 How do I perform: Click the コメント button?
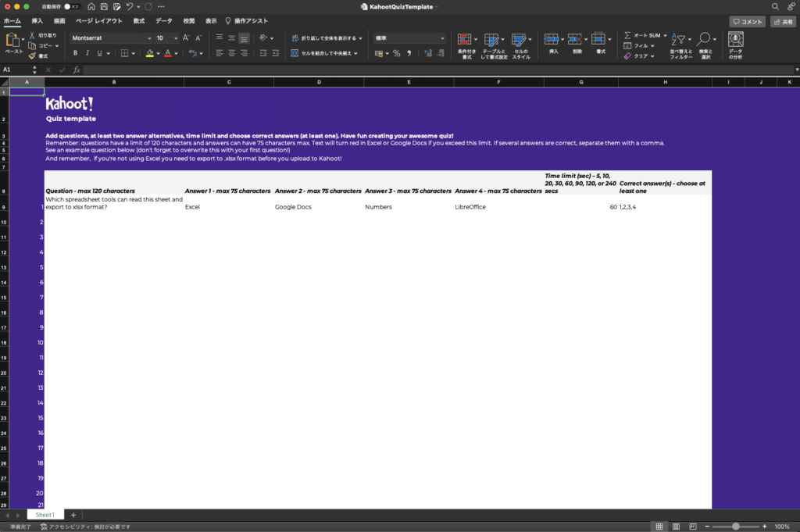[748, 21]
